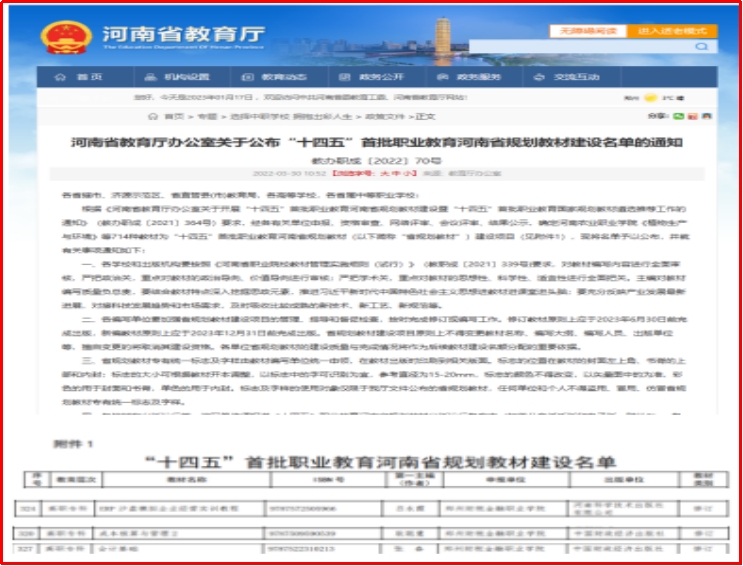Share the article via green WeChat icon
The height and width of the screenshot is (566, 743).
click(x=679, y=116)
